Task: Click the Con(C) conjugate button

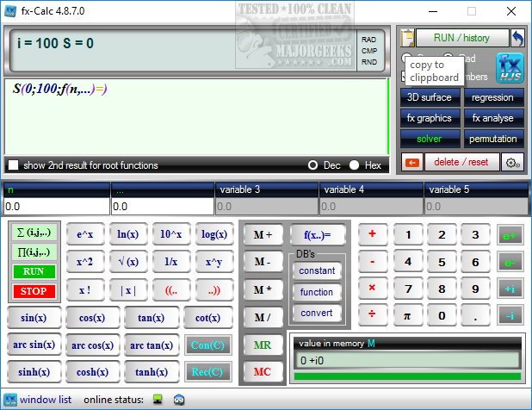Action: [x=208, y=345]
